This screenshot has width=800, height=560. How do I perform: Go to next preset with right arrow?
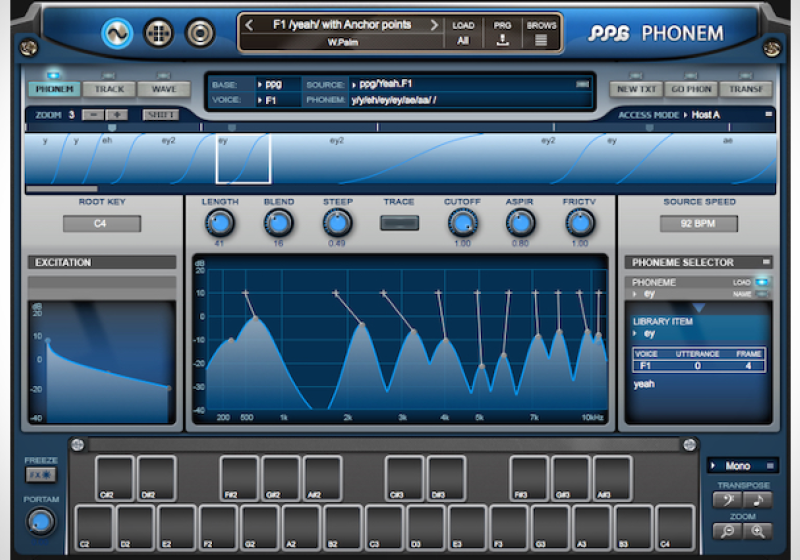(x=433, y=25)
